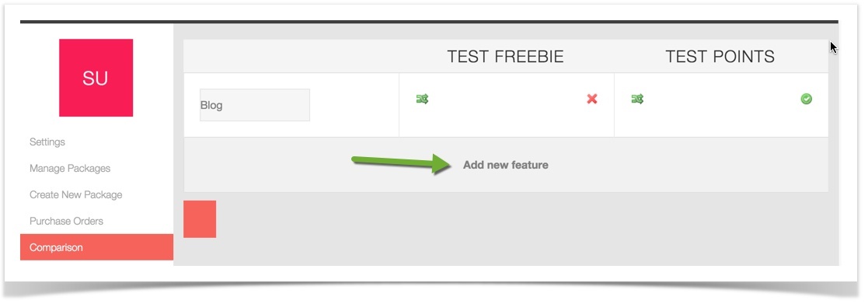Click the TEST FREEBIE column header
Screen dimensions: 868x304
(505, 57)
